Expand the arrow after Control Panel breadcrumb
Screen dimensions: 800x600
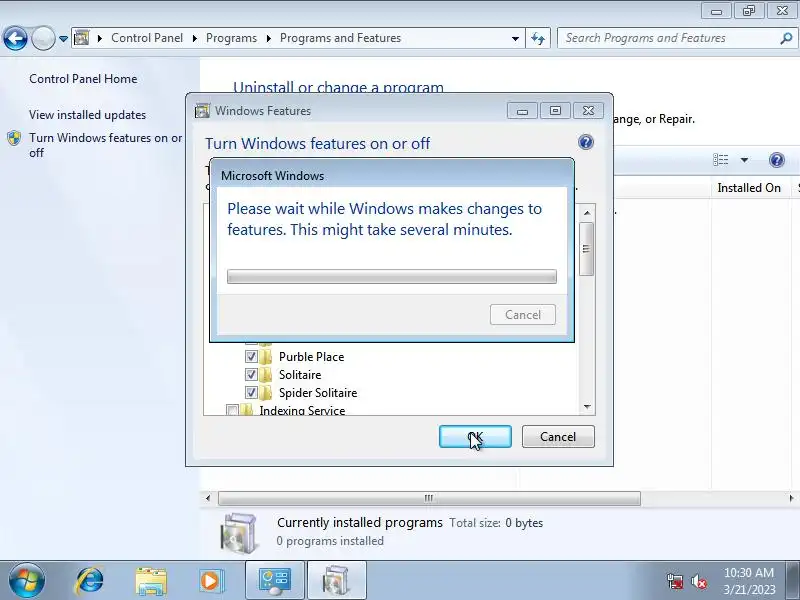[194, 38]
